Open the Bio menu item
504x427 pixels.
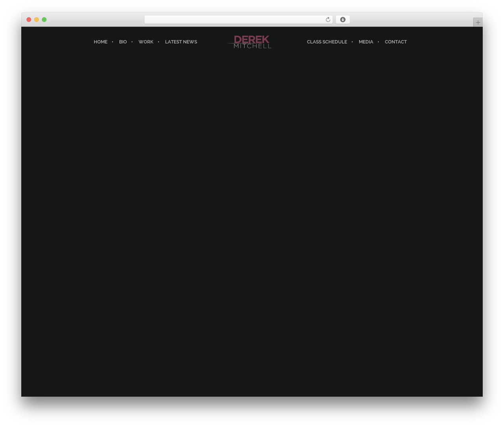[x=123, y=42]
